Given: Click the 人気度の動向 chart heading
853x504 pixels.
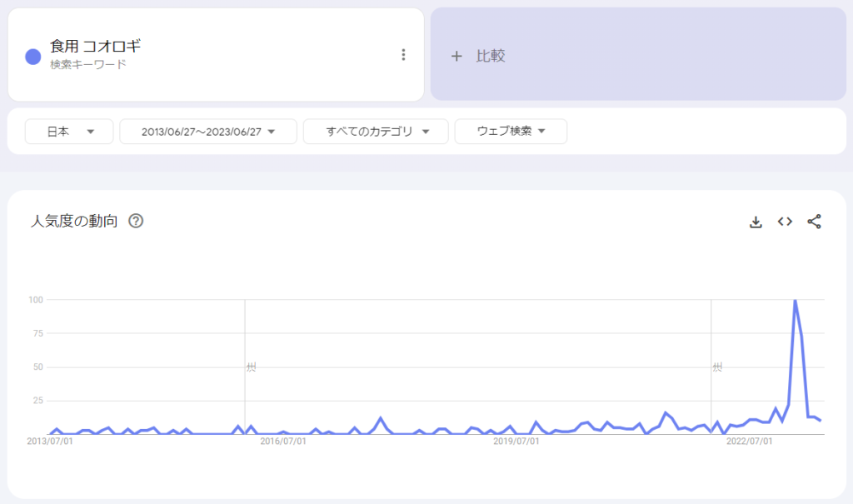Looking at the screenshot, I should [74, 221].
